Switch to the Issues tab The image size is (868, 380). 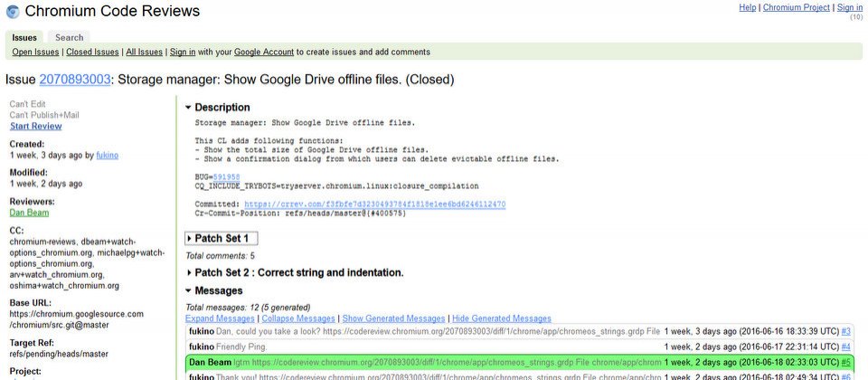tap(24, 38)
